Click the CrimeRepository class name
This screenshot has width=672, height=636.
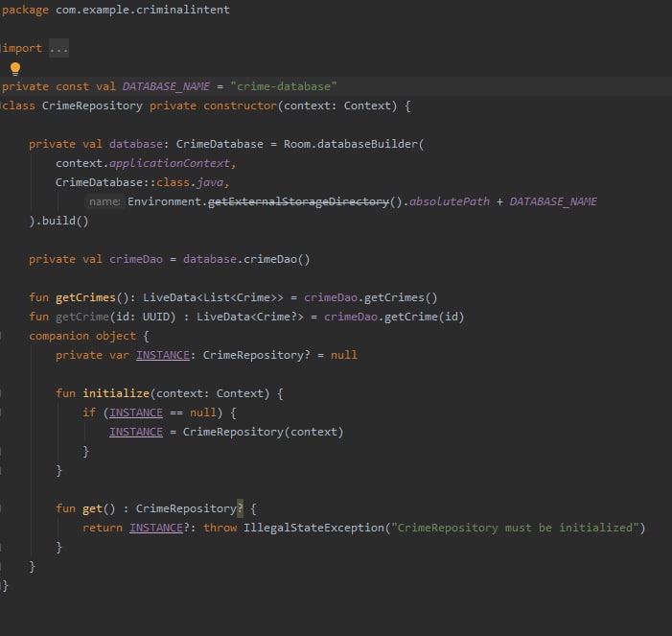pyautogui.click(x=92, y=106)
